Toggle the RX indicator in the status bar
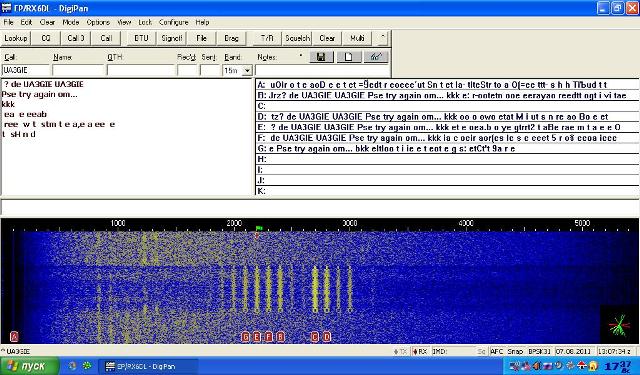This screenshot has width=640, height=375. pos(420,351)
